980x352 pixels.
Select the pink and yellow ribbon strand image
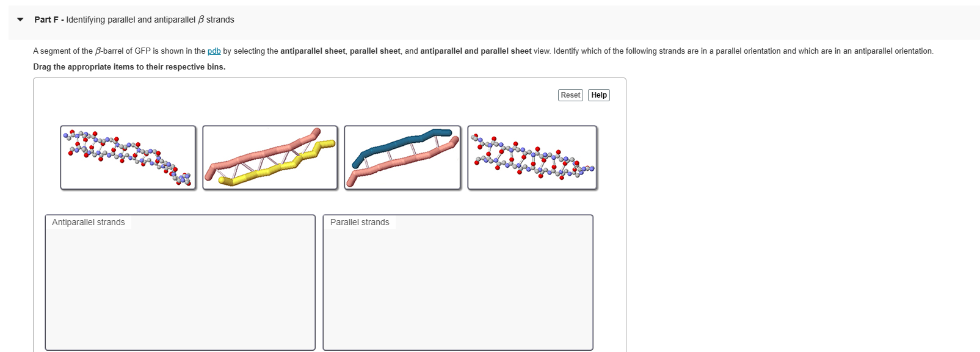point(270,158)
